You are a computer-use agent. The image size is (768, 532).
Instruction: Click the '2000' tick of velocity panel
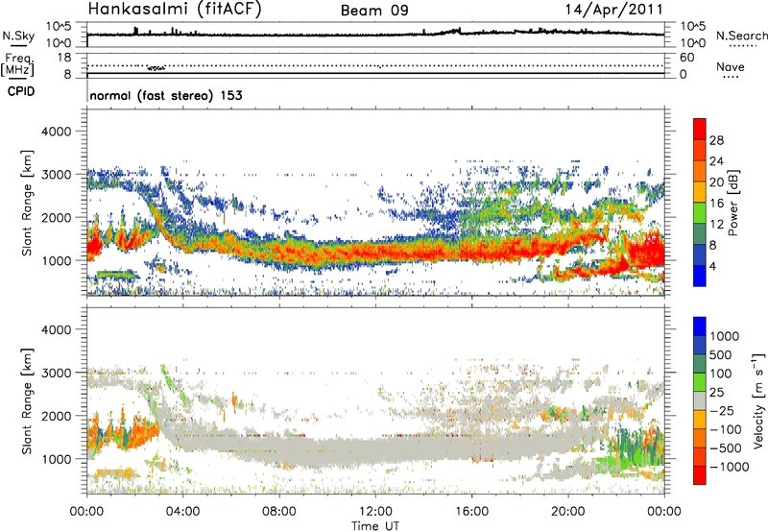tap(56, 416)
